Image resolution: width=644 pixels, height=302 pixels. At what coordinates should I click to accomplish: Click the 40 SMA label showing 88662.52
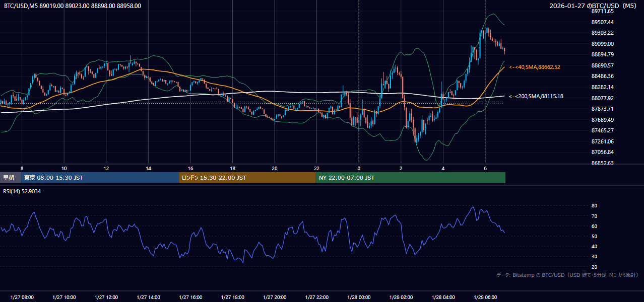[535, 67]
